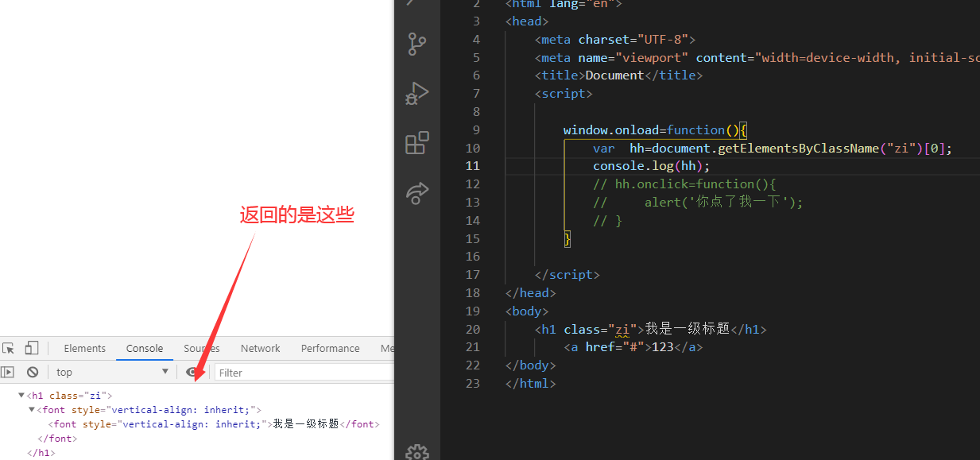Click the <h1 class="zi"> line in the editor

(x=651, y=329)
